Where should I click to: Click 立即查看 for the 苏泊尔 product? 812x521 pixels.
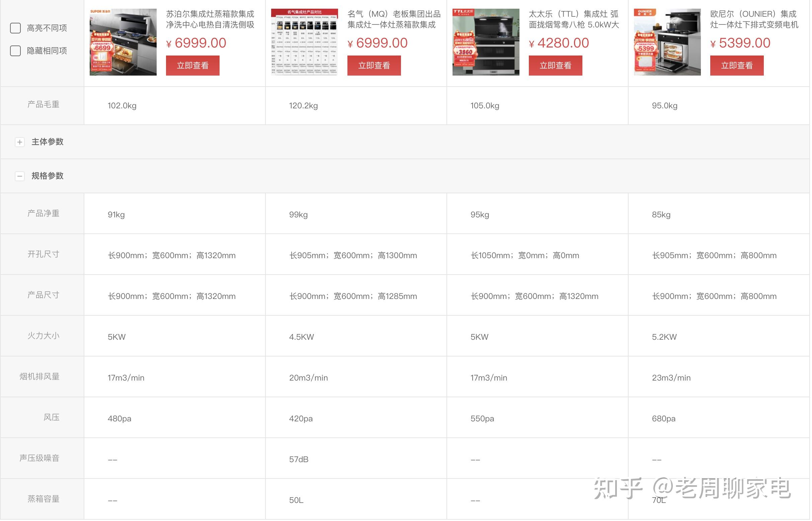point(193,65)
